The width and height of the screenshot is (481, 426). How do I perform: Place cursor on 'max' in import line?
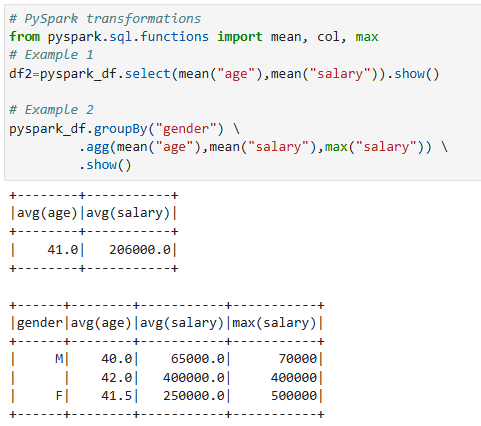[367, 37]
